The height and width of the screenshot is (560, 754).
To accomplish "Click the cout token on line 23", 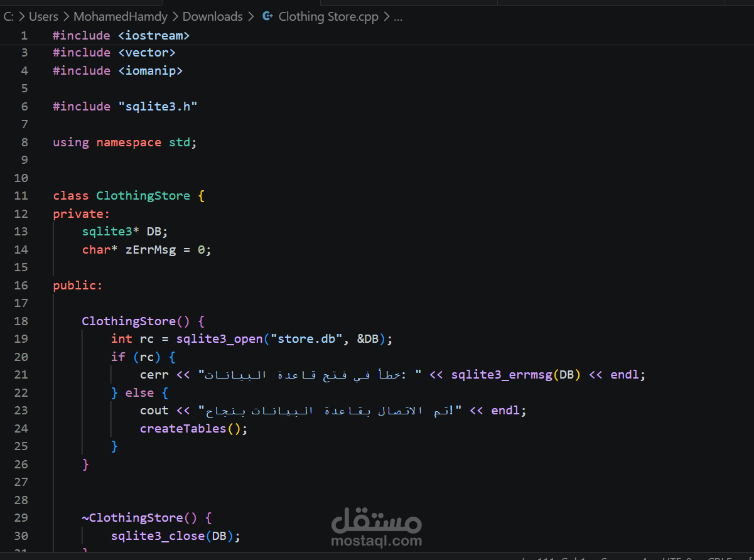I will point(154,411).
